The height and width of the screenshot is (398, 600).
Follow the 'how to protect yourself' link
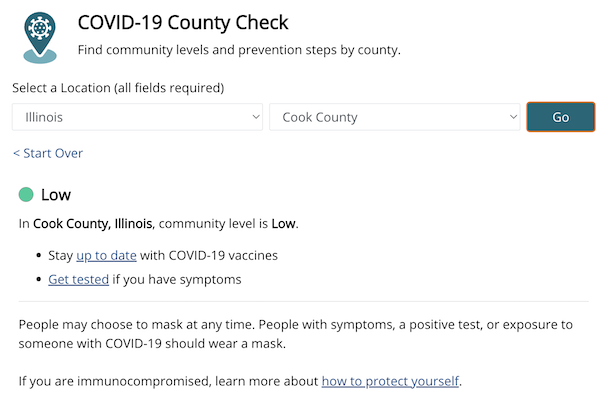[x=390, y=381]
